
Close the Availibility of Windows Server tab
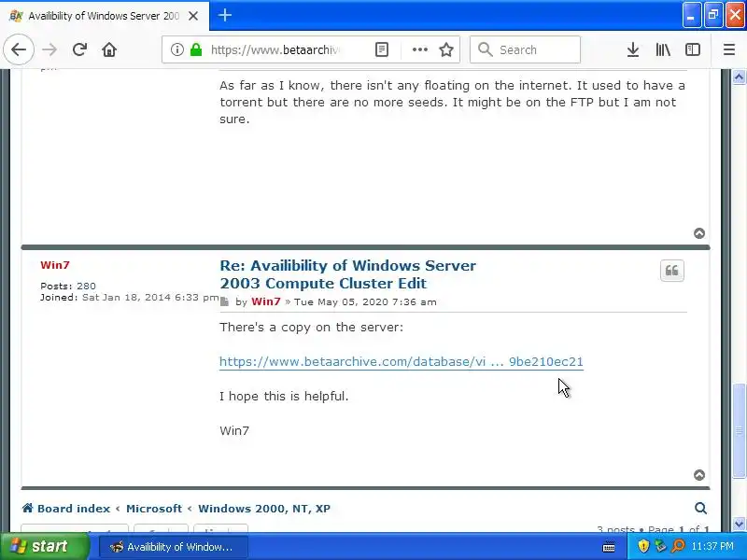click(193, 16)
